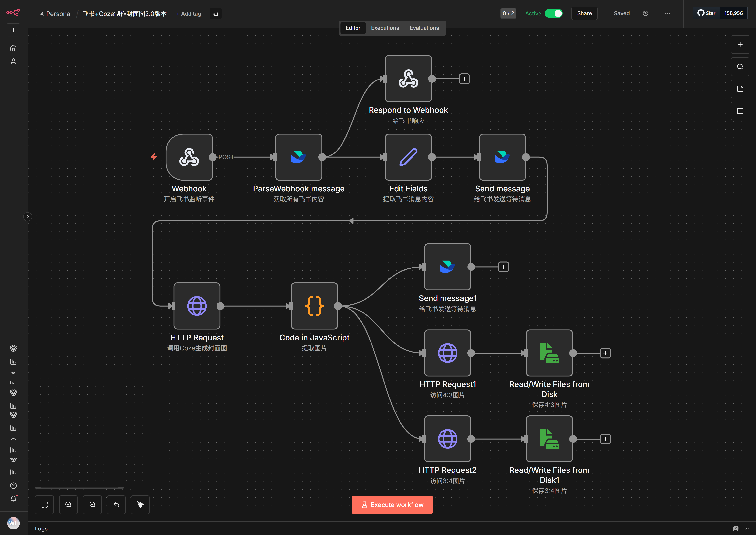Expand the Logs panel chevron

tap(747, 528)
